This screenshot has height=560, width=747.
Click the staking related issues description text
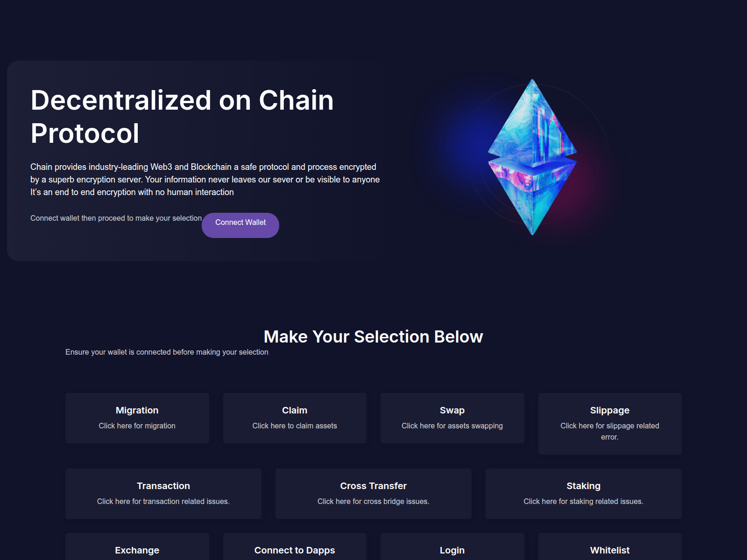583,501
